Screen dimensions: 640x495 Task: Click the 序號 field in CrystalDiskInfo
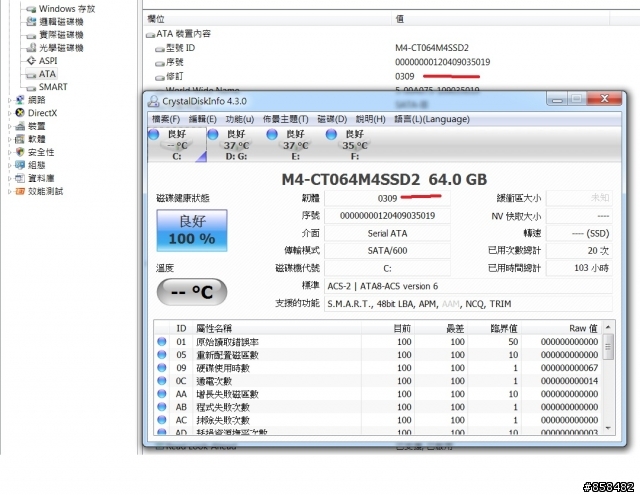387,216
